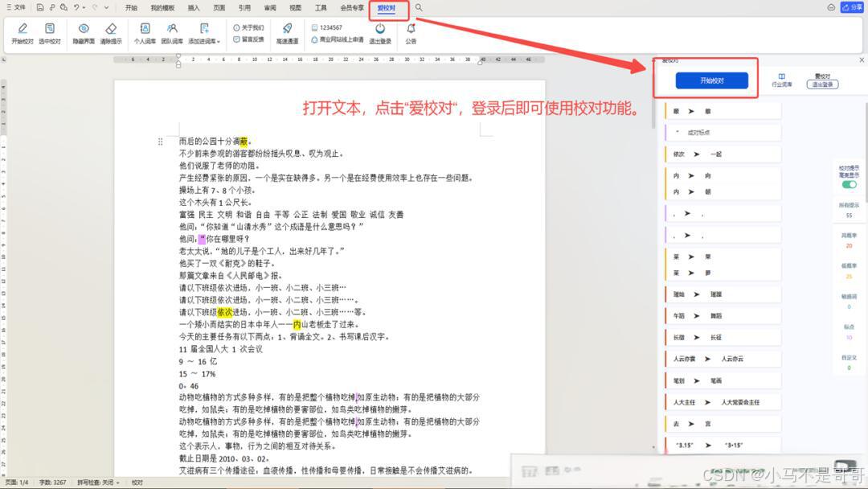The image size is (868, 489).
Task: Click the print preview icon in quick access
Action: point(63,8)
